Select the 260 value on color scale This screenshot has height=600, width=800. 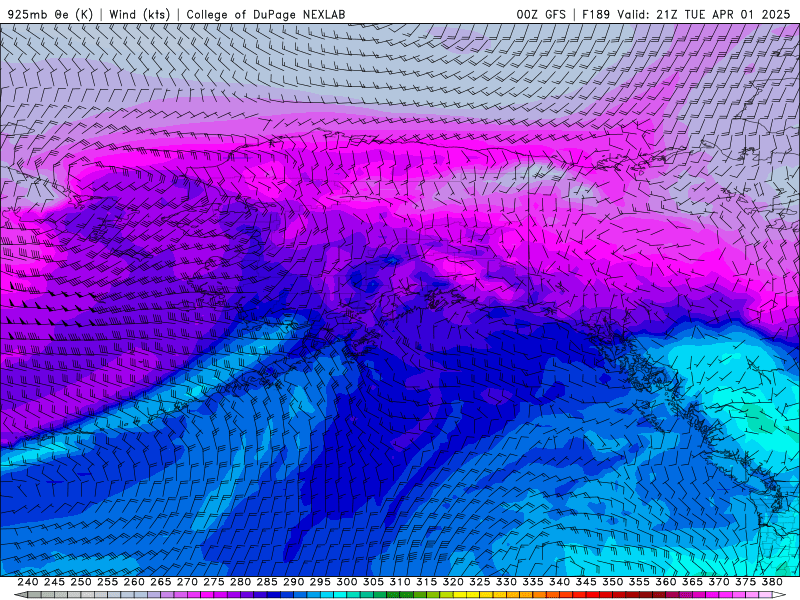[x=134, y=582]
